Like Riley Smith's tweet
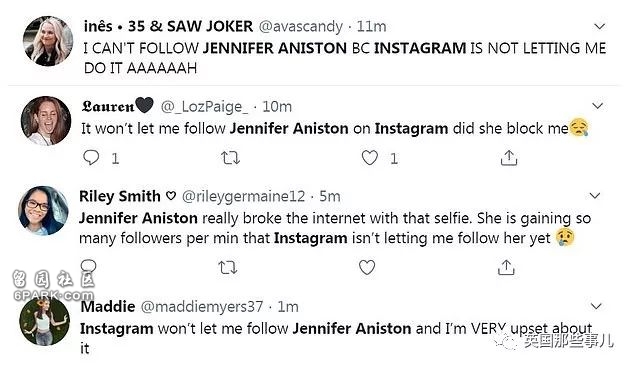 pos(367,267)
